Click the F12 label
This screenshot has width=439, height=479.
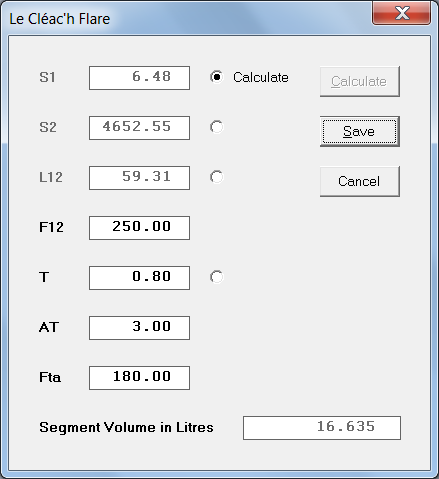click(51, 227)
